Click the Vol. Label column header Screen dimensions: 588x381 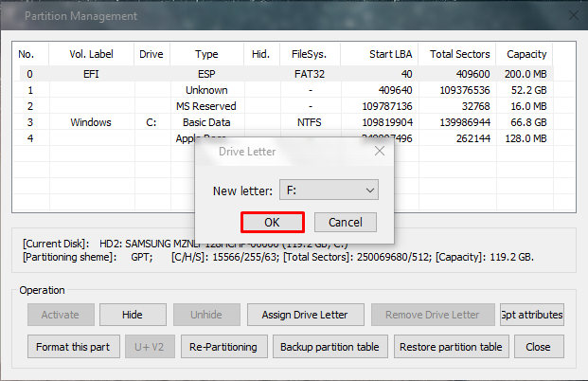(x=91, y=55)
